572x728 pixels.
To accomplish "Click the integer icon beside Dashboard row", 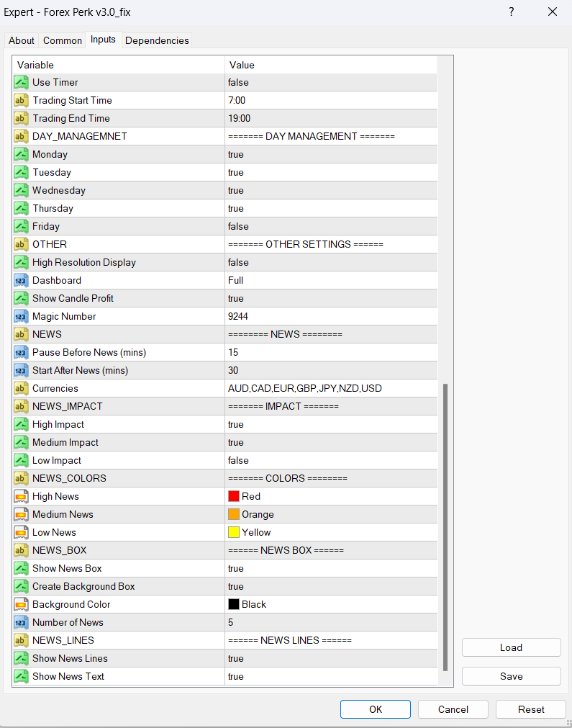I will coord(22,280).
